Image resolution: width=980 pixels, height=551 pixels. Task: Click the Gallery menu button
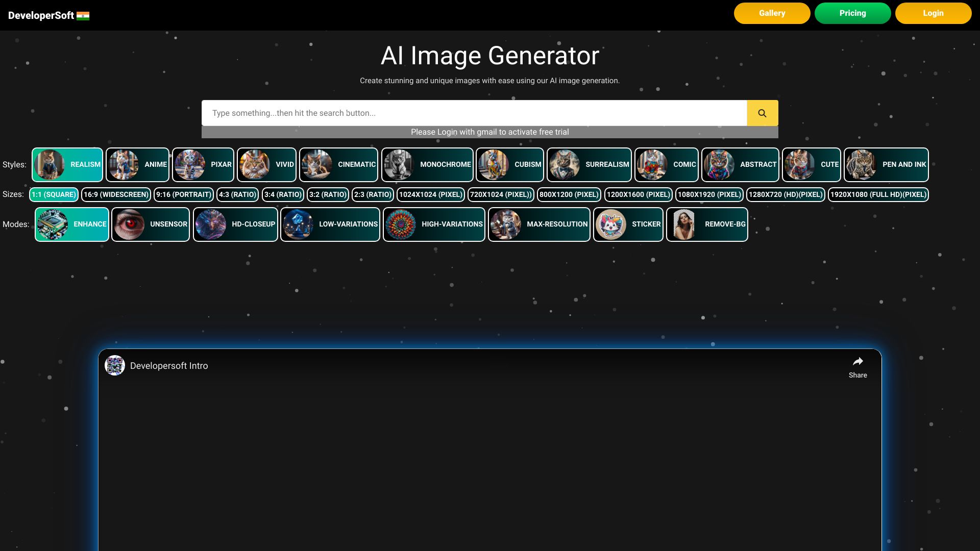click(772, 13)
